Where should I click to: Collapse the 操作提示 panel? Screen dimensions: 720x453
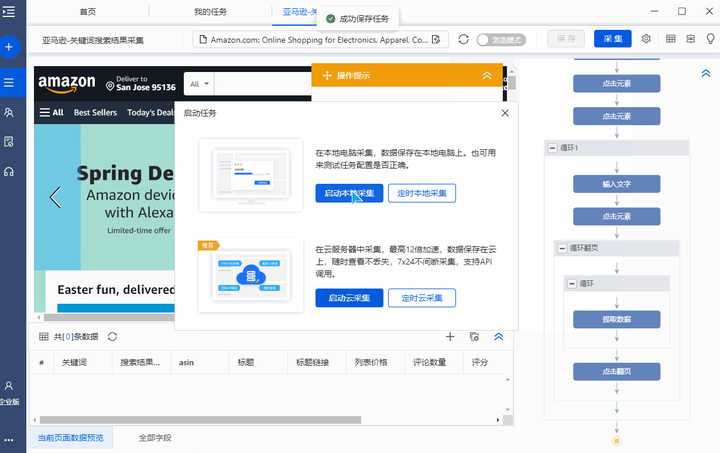(x=487, y=75)
